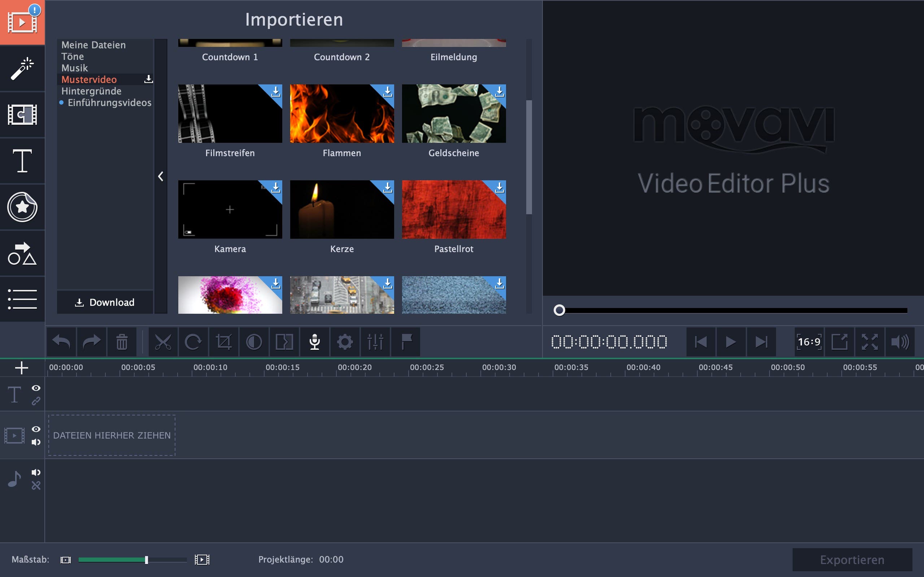Collapse the category list panel arrow

(161, 176)
